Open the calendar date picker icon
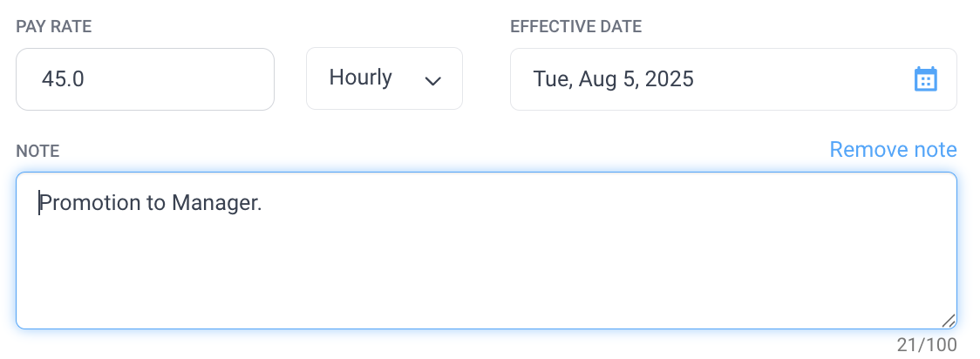 925,79
